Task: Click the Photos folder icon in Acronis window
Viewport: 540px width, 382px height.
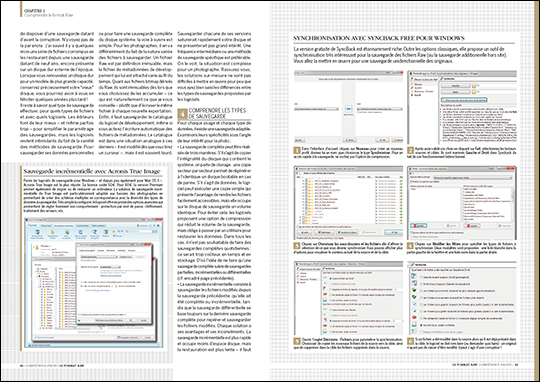Action: click(36, 247)
